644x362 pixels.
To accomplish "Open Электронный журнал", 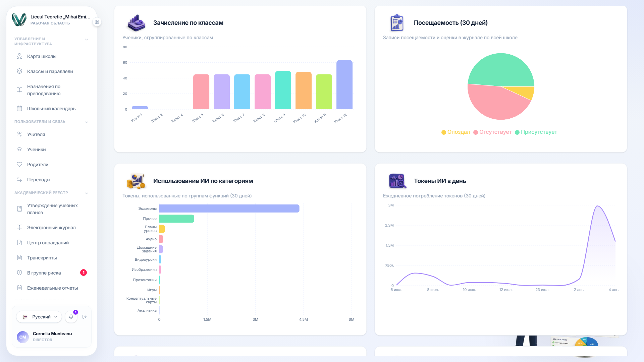I will click(x=52, y=228).
